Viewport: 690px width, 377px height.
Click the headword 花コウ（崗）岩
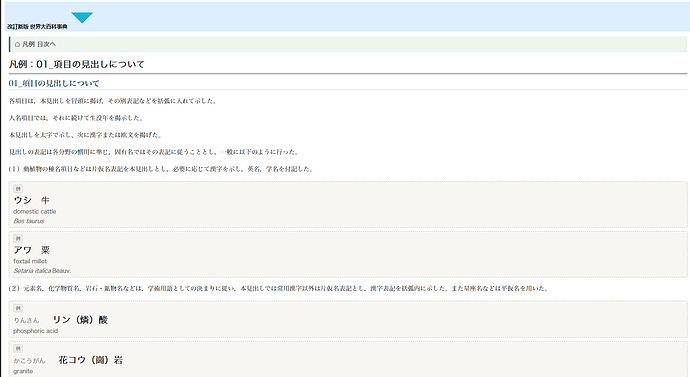pyautogui.click(x=91, y=360)
